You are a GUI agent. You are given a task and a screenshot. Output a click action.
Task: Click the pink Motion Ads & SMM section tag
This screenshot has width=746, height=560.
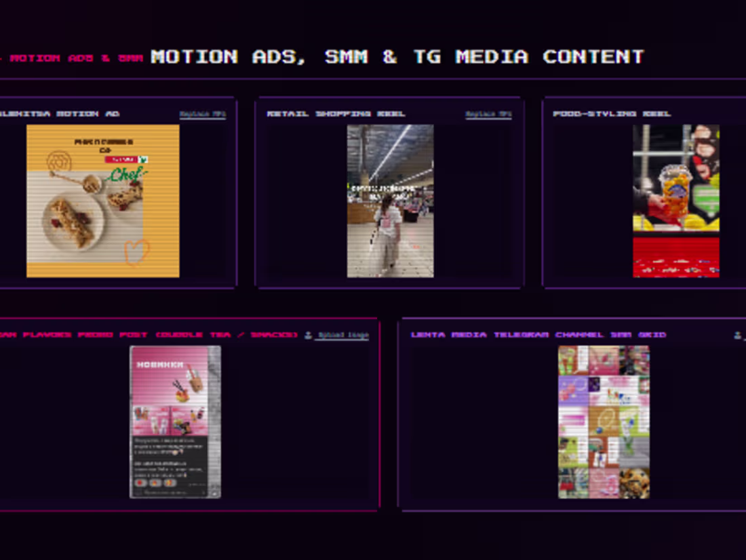(x=73, y=58)
